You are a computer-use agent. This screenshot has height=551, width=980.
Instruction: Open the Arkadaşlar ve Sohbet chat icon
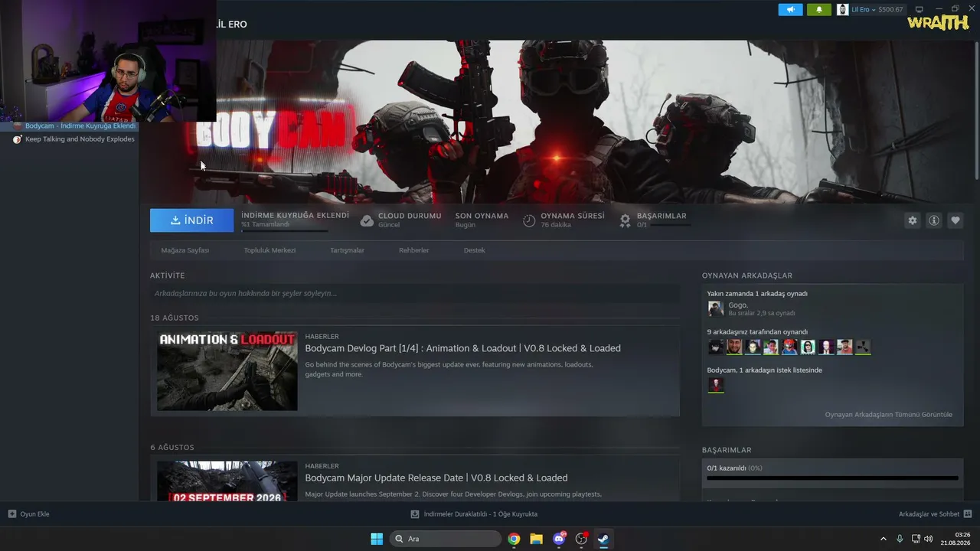coord(968,514)
